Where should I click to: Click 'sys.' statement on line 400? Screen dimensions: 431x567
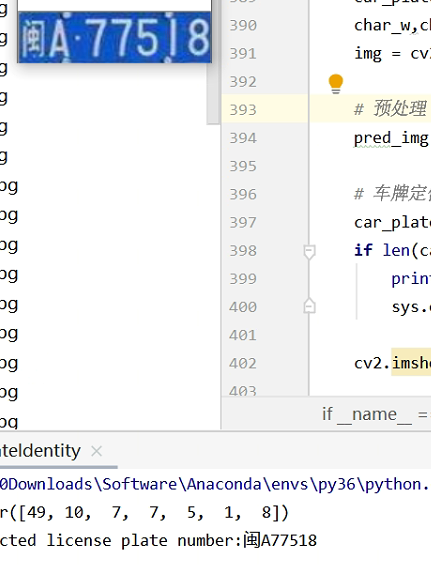pos(411,307)
